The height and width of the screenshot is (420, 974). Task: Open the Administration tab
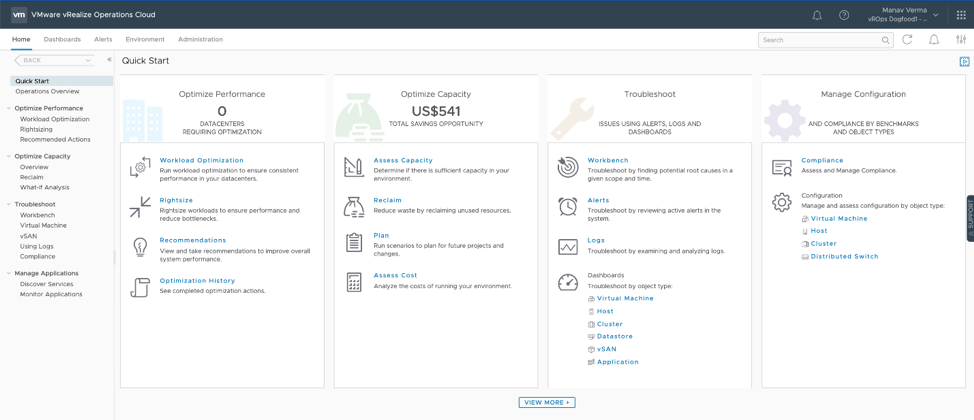coord(200,39)
